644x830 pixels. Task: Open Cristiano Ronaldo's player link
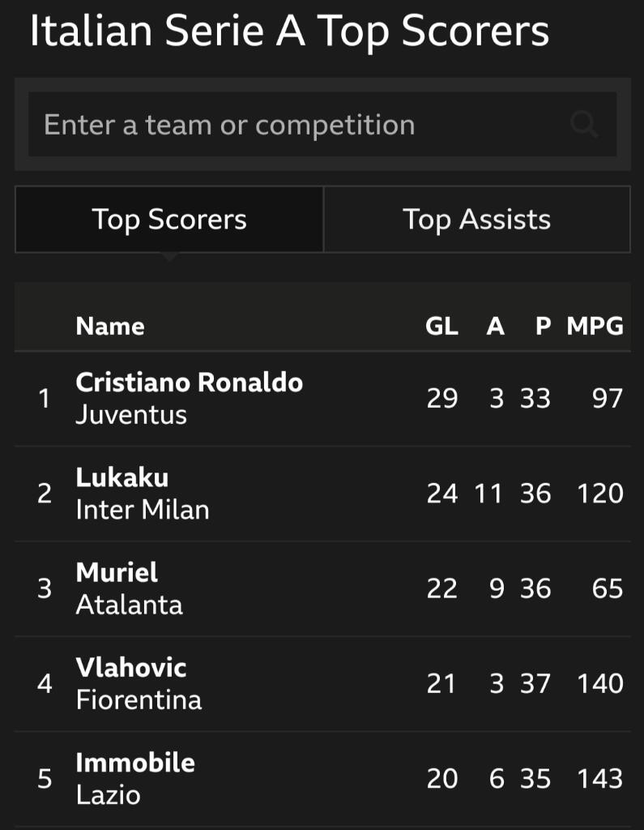point(189,383)
